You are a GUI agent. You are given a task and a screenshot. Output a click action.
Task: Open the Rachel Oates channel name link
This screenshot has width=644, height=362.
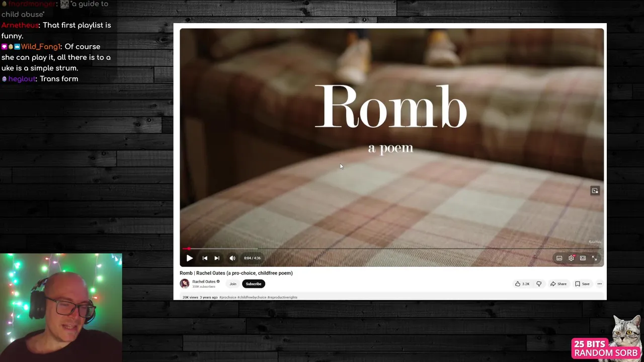pos(204,282)
